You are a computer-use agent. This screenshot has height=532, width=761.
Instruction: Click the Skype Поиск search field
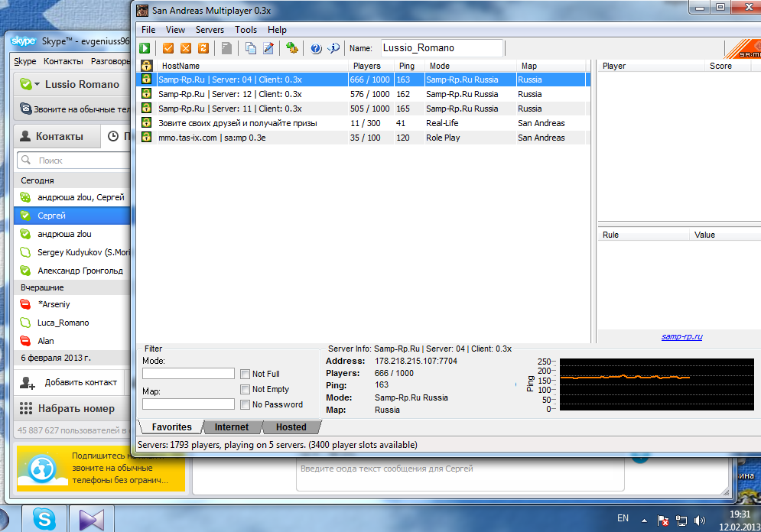click(x=73, y=160)
